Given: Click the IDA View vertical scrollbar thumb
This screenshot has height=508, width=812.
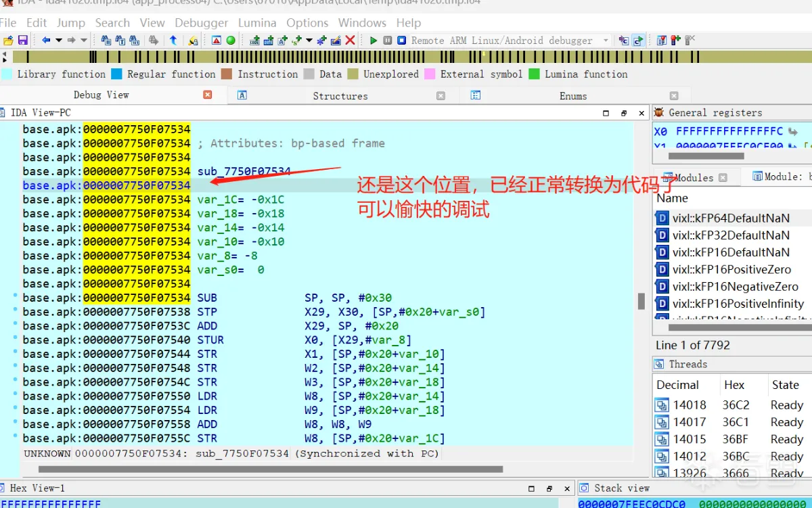Looking at the screenshot, I should pos(641,301).
